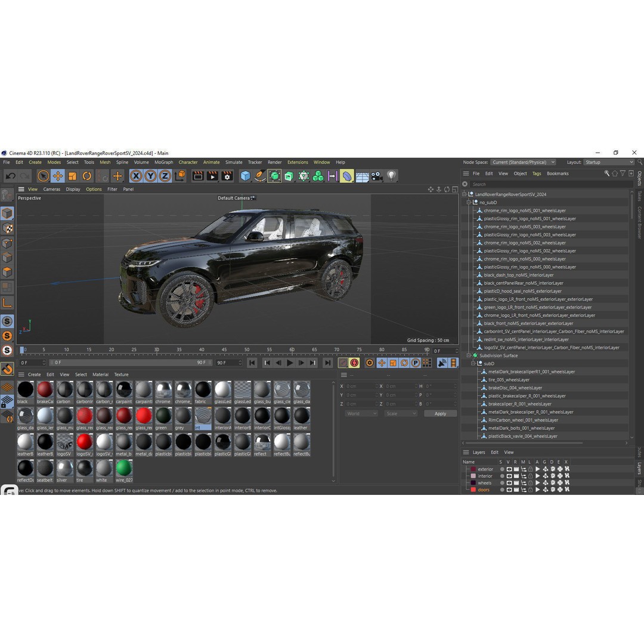Open the Render menu
The height and width of the screenshot is (644, 644).
coord(275,162)
